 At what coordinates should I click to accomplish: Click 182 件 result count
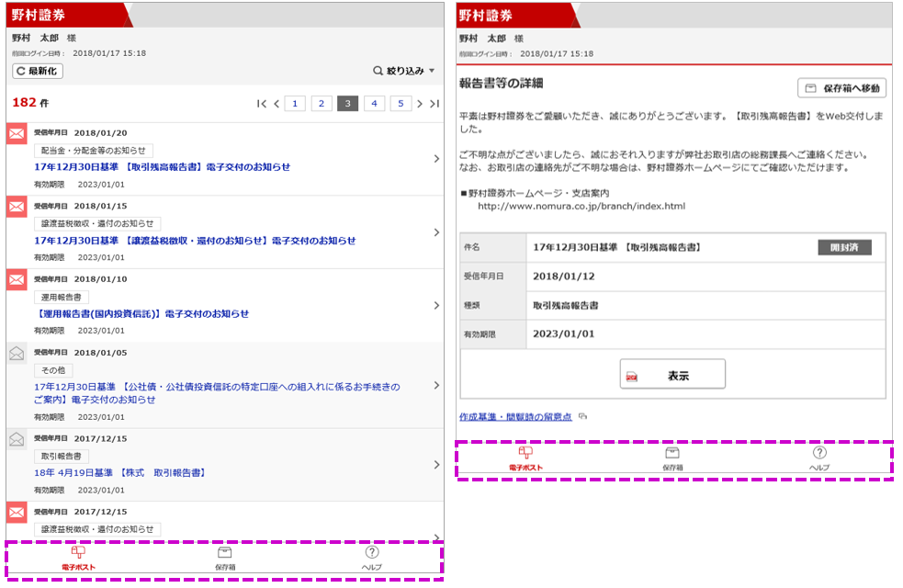(x=30, y=103)
